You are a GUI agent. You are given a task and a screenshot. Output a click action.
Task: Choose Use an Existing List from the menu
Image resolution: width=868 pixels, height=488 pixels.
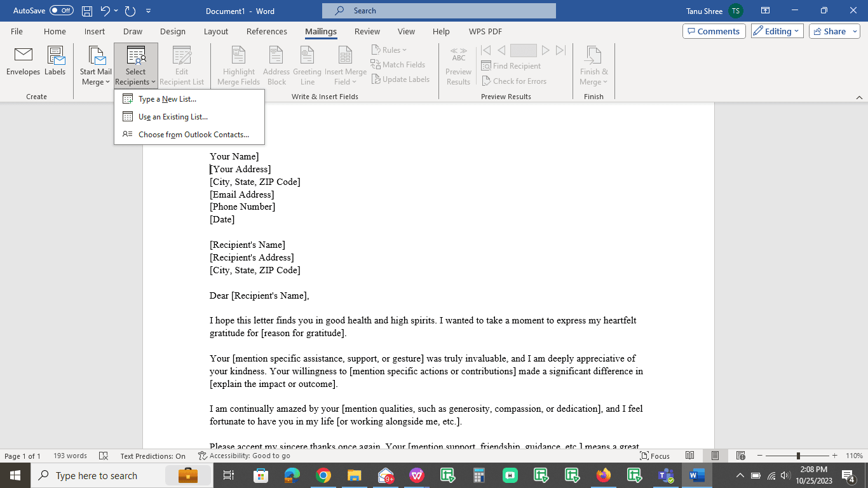pyautogui.click(x=173, y=116)
